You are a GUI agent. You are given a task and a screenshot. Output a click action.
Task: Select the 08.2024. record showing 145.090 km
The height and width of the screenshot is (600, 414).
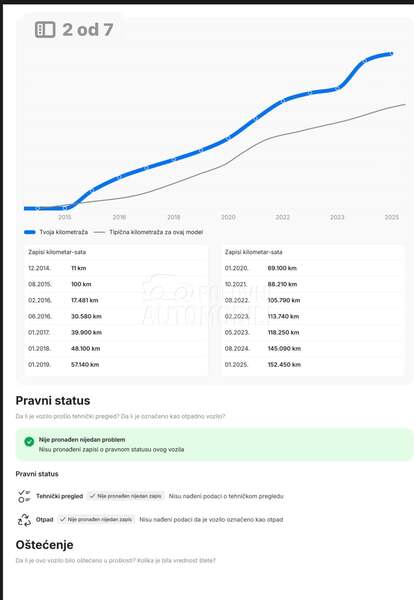pos(312,349)
